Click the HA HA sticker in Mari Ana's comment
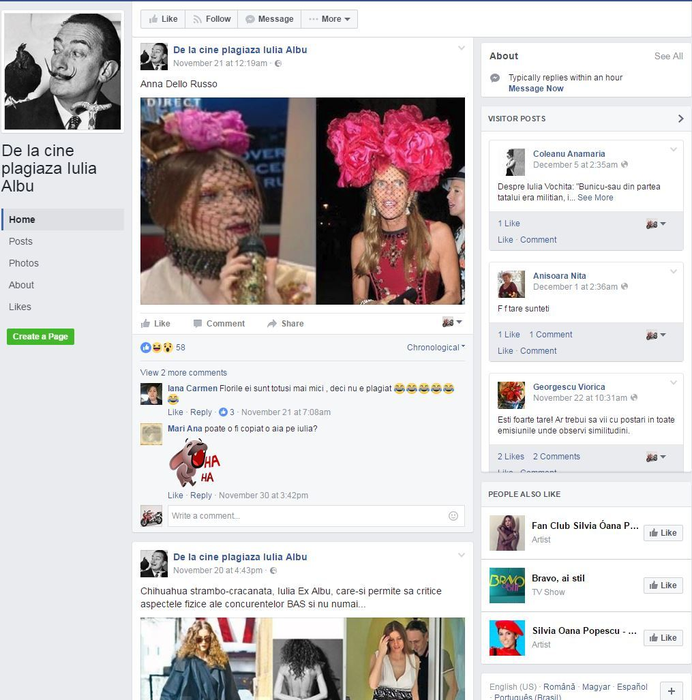This screenshot has height=700, width=692. click(195, 462)
